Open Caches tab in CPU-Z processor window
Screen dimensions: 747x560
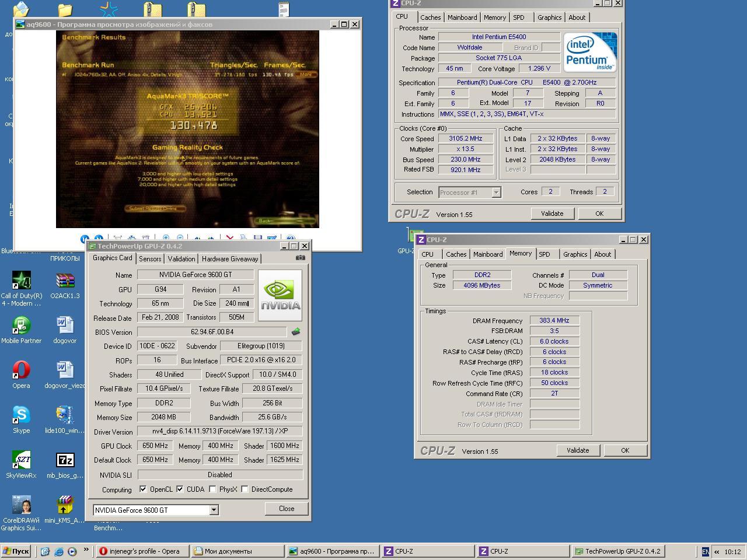[x=431, y=17]
